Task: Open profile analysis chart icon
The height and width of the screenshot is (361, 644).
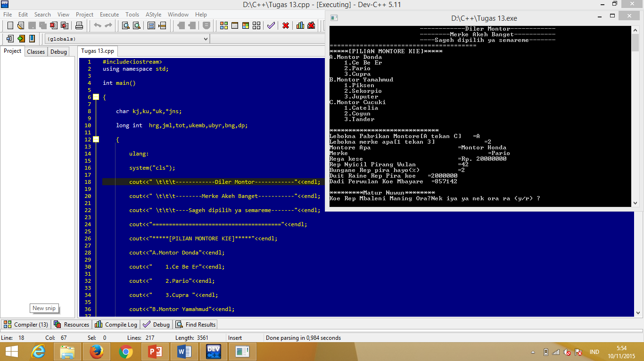Action: (x=300, y=25)
